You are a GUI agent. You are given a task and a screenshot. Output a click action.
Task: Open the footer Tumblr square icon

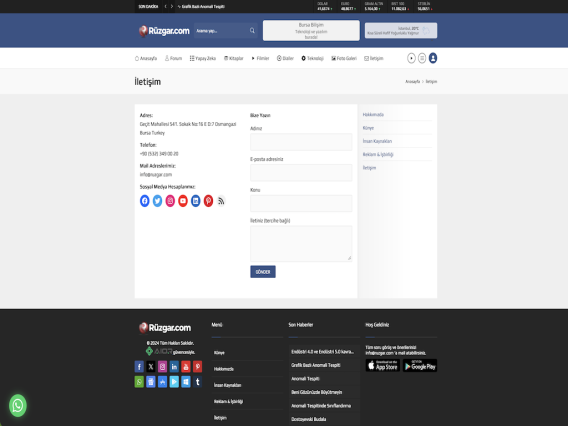pos(197,382)
